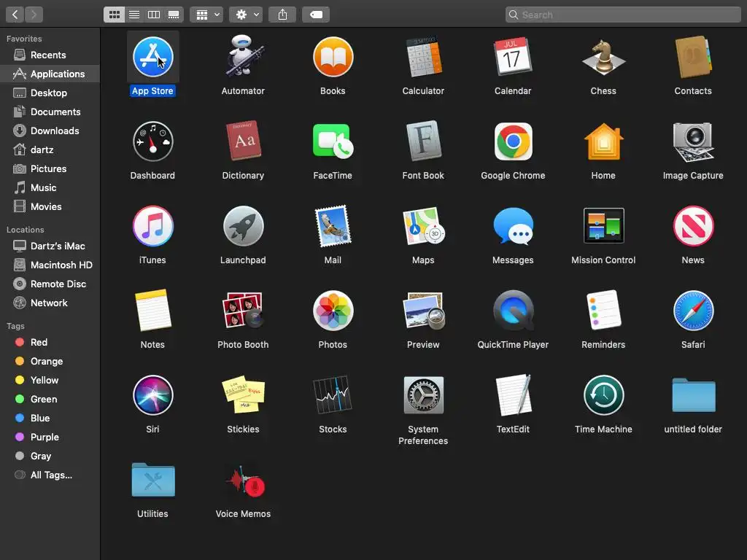Select the Launchpad rocket icon

243,226
